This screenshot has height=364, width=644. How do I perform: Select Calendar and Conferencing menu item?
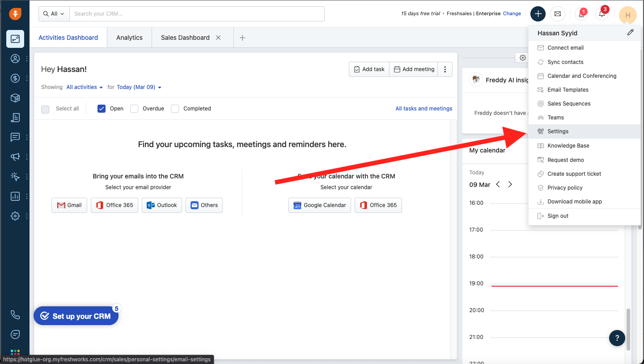[x=585, y=76]
